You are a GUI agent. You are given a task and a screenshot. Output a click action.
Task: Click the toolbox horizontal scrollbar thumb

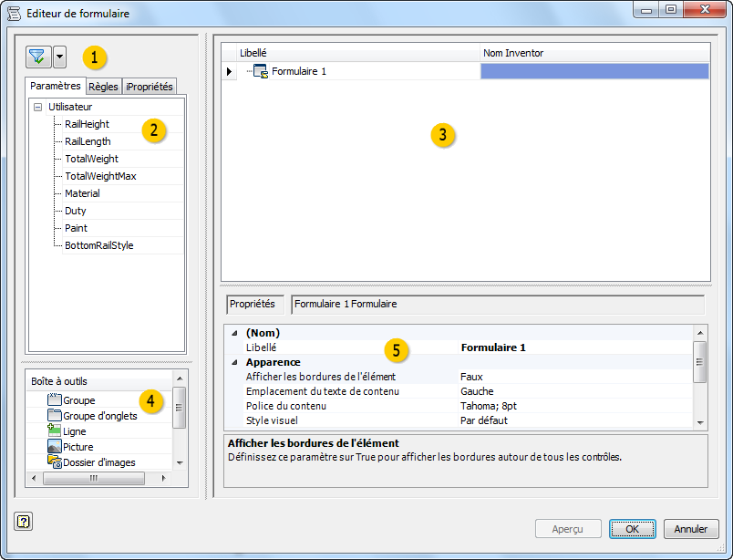click(94, 478)
